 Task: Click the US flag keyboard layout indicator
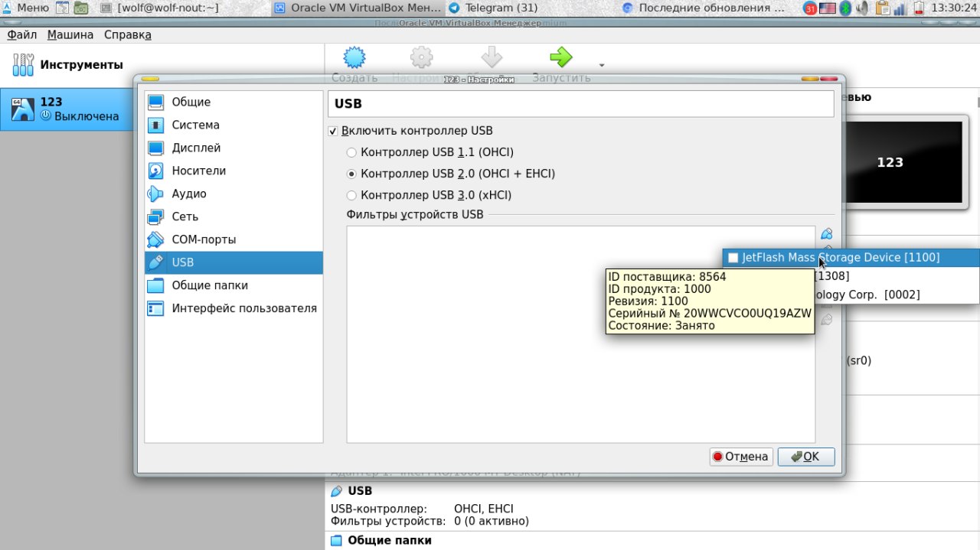[x=828, y=8]
